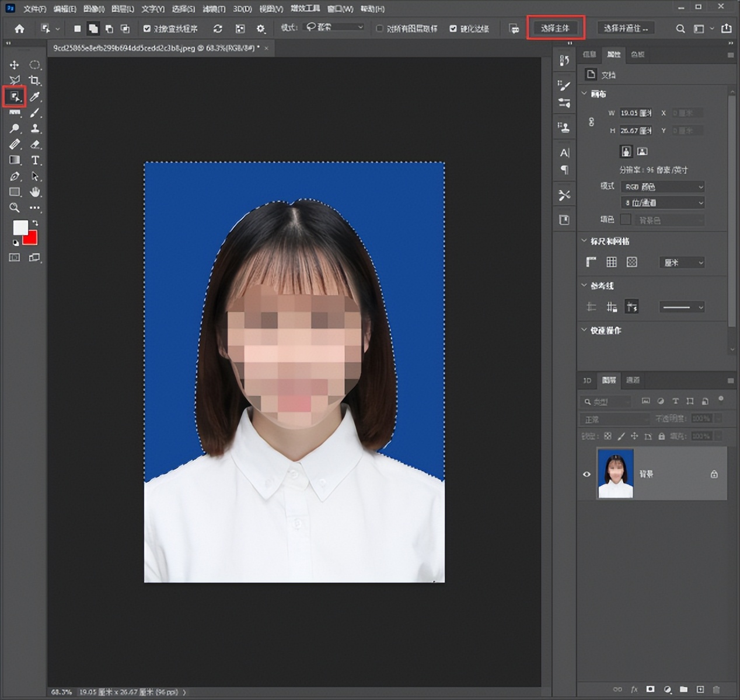Select the Object Selection tool
Viewport: 740px width, 700px height.
point(15,96)
